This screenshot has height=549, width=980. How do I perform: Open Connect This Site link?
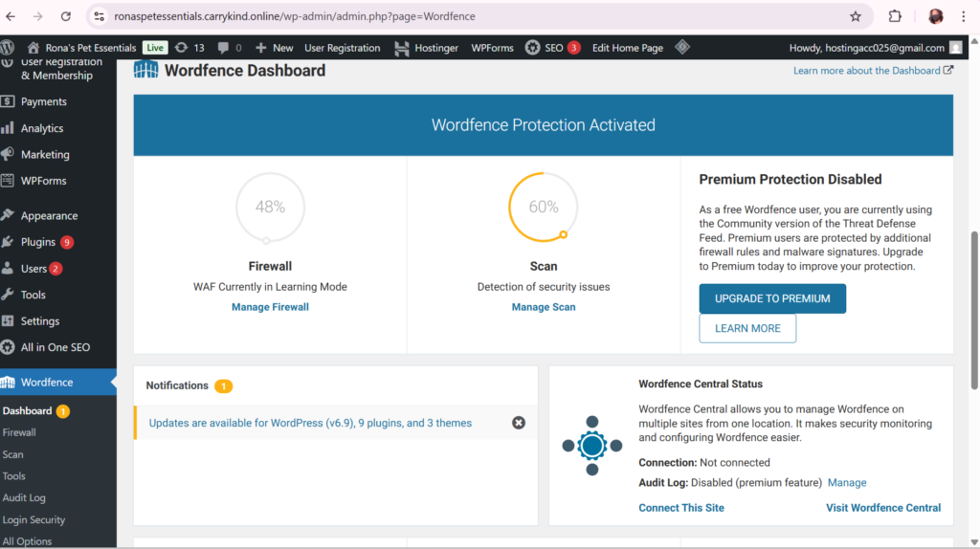point(681,508)
